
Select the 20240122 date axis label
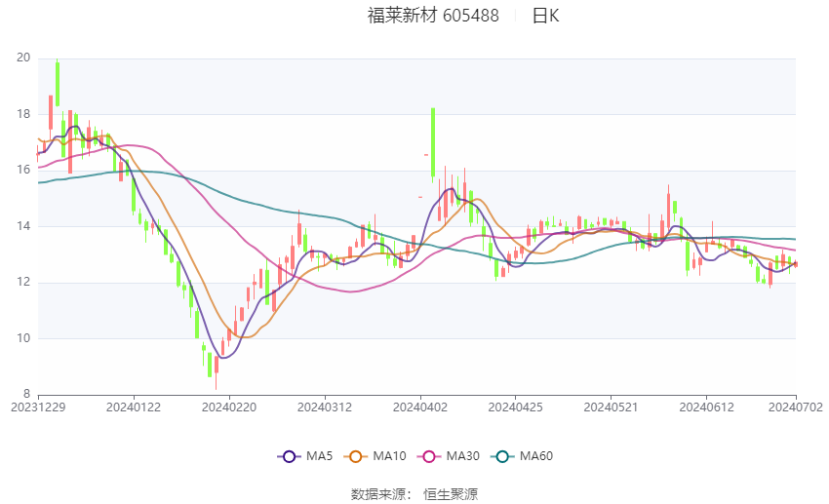click(134, 407)
